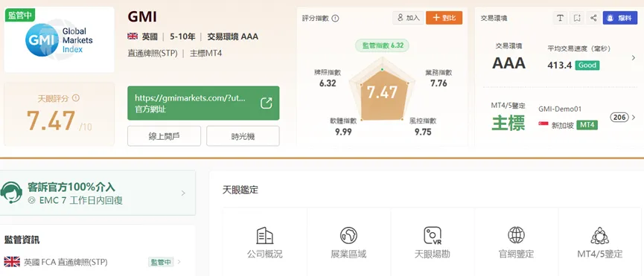
Task: Click the 線上開戶 button
Action: tap(164, 136)
